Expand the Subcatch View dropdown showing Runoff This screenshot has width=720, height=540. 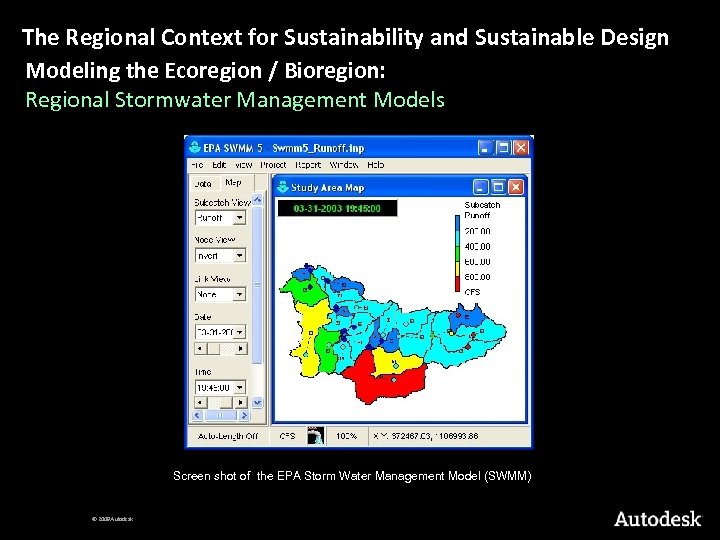click(x=239, y=218)
